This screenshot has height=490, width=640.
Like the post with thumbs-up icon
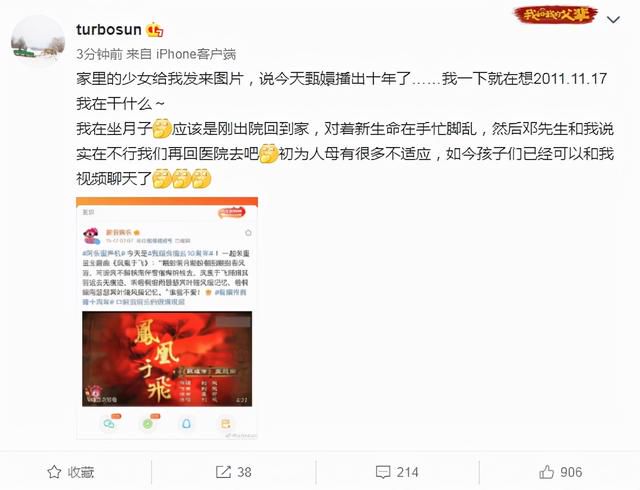click(547, 472)
